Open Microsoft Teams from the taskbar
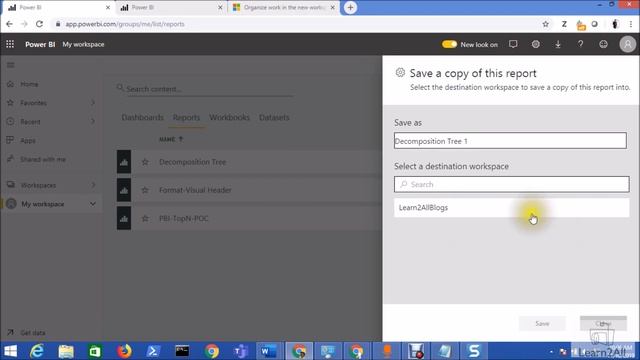The width and height of the screenshot is (640, 360). coord(241,351)
